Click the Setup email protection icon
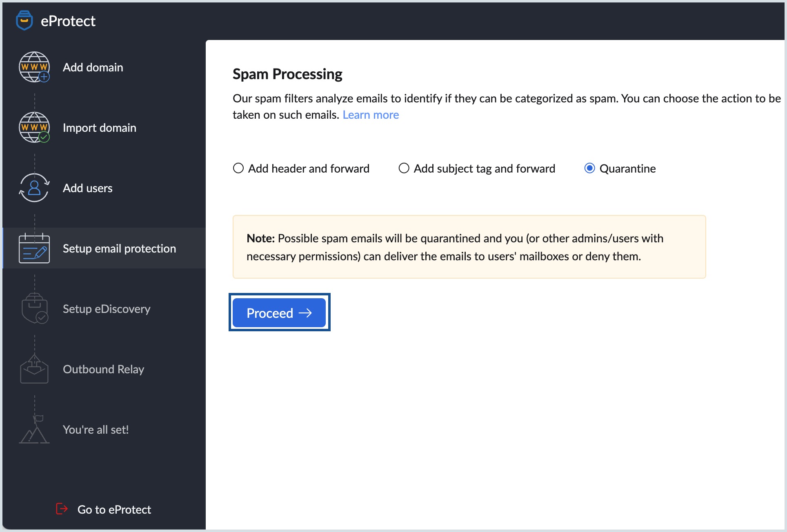Viewport: 787px width, 532px height. [33, 249]
